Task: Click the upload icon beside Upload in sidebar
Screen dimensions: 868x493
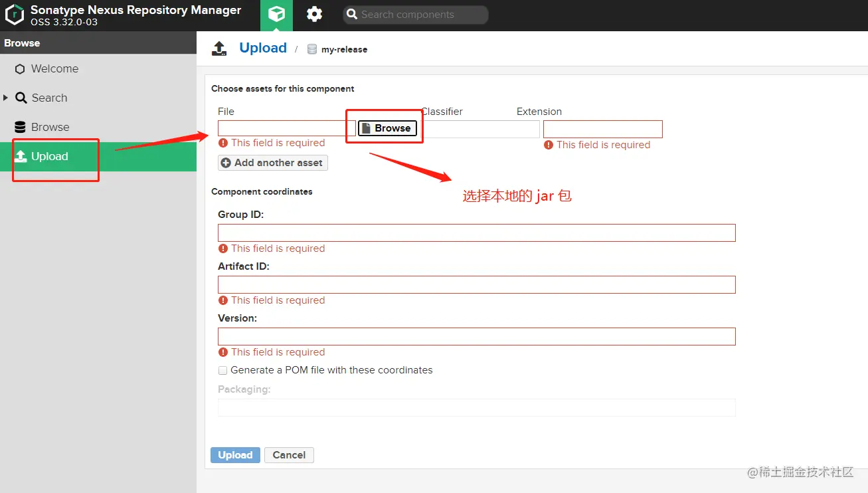Action: (21, 156)
